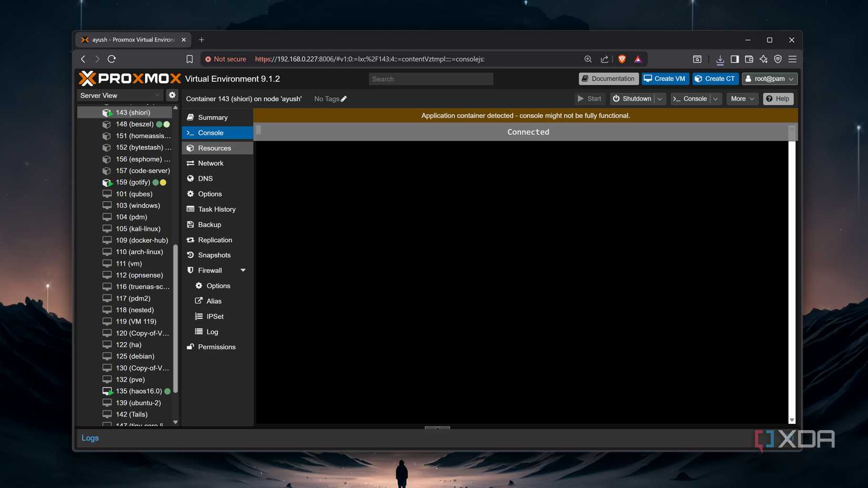868x488 pixels.
Task: Select 112 (opnsense) VM in tree
Action: [x=139, y=275]
